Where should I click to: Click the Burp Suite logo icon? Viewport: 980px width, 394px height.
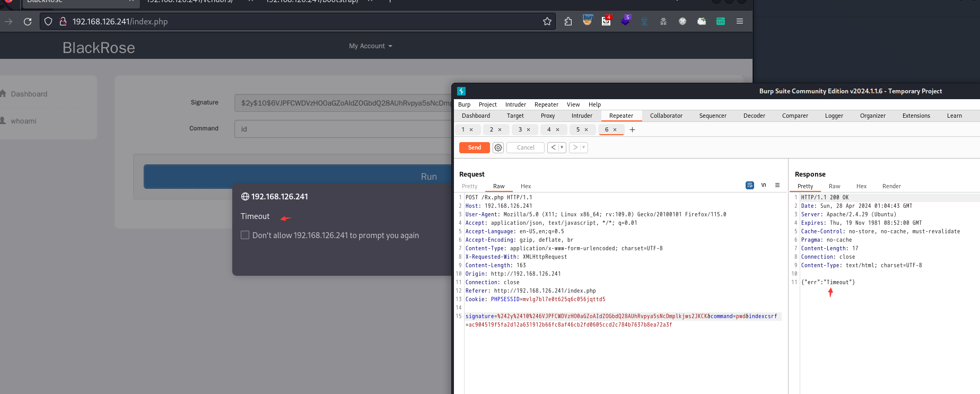(x=461, y=91)
